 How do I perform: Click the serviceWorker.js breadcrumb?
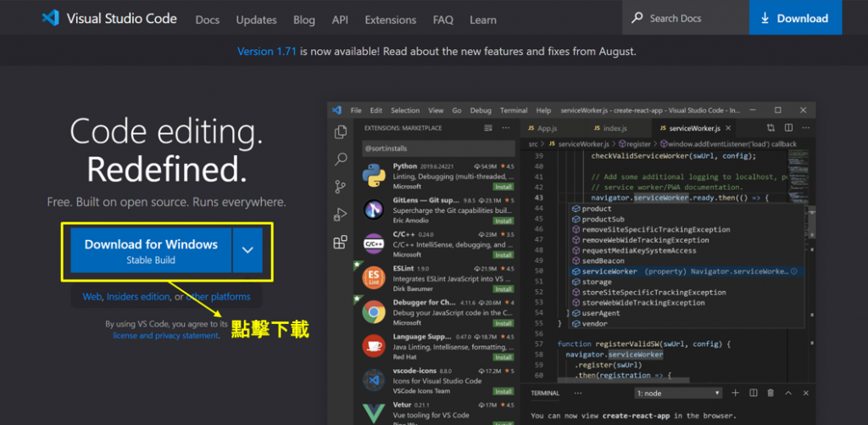point(583,144)
